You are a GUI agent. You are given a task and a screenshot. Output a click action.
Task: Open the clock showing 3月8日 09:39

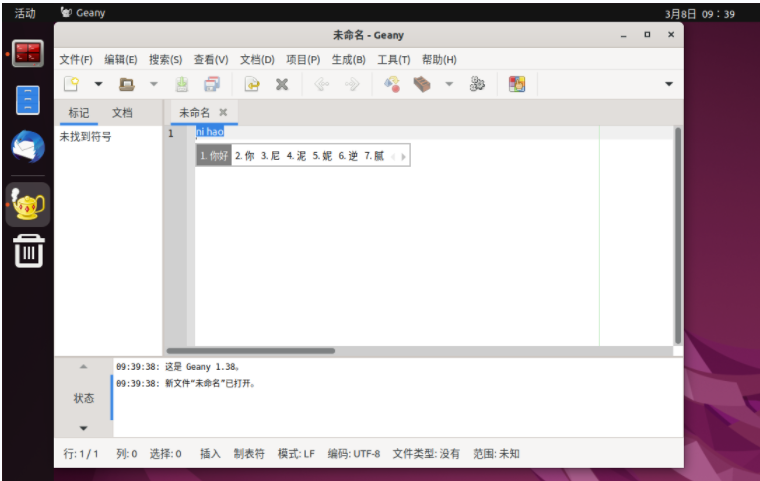tap(699, 14)
